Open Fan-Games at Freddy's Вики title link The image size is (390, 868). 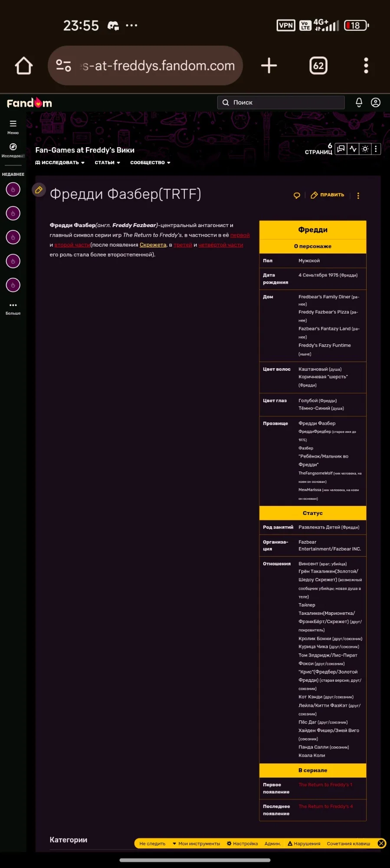(85, 150)
